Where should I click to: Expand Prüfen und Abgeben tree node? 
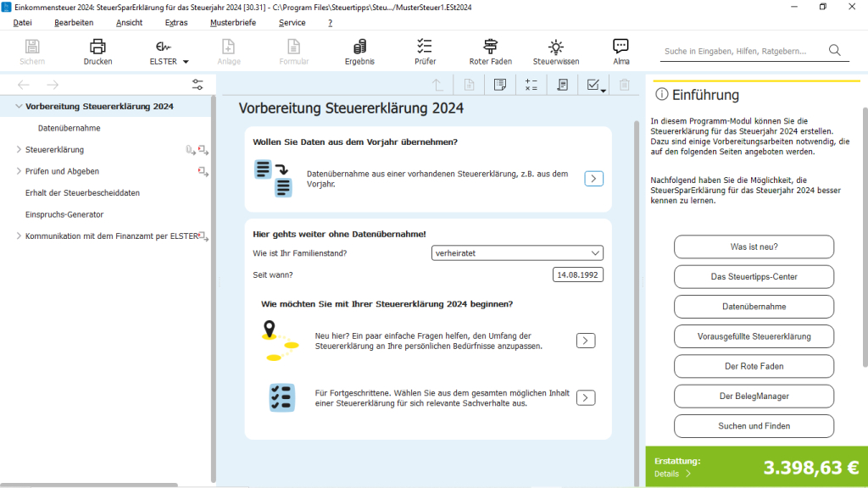[19, 171]
